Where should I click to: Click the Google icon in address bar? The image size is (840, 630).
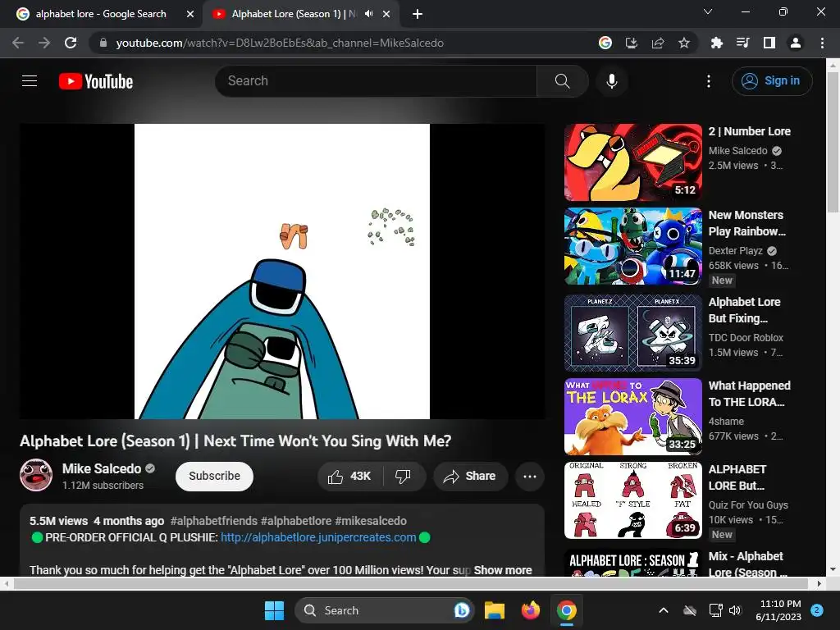pyautogui.click(x=605, y=43)
